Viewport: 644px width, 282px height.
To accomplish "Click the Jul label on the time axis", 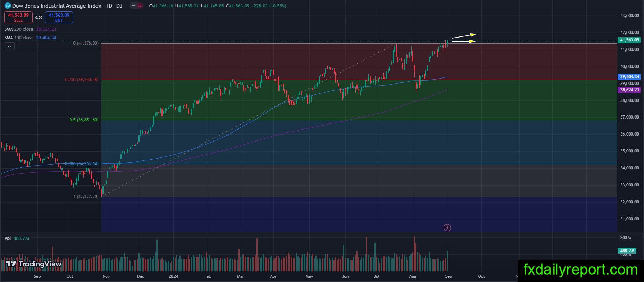I will tap(377, 276).
